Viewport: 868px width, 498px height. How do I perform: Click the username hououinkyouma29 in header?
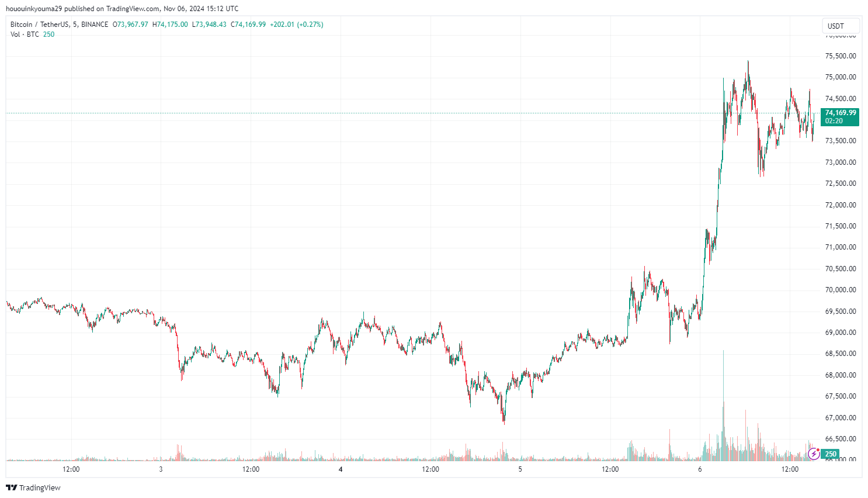coord(33,9)
